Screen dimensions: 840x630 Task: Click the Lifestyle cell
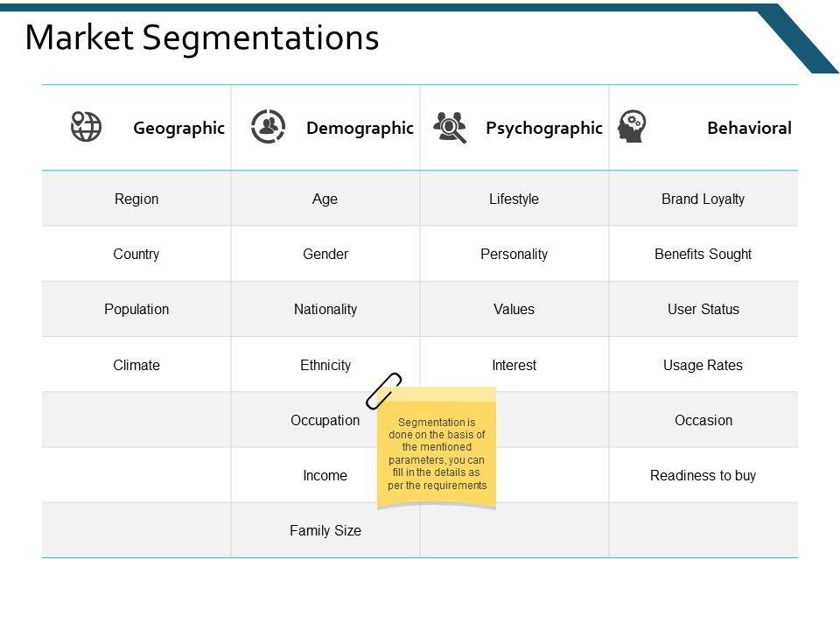coord(514,199)
